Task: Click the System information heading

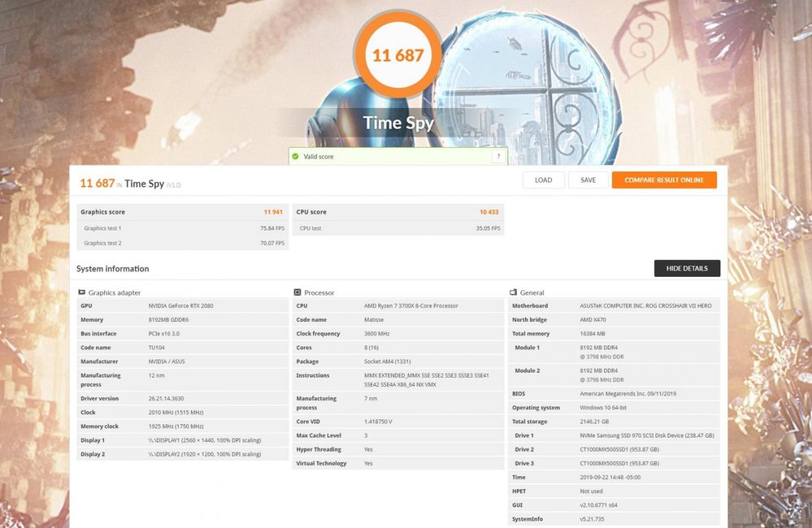Action: 112,269
